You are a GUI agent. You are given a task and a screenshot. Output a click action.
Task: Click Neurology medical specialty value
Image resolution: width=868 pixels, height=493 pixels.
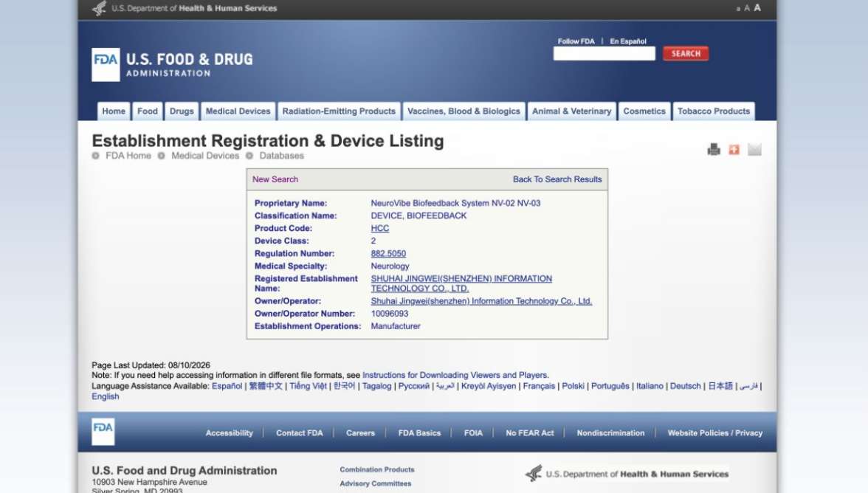[x=390, y=266]
